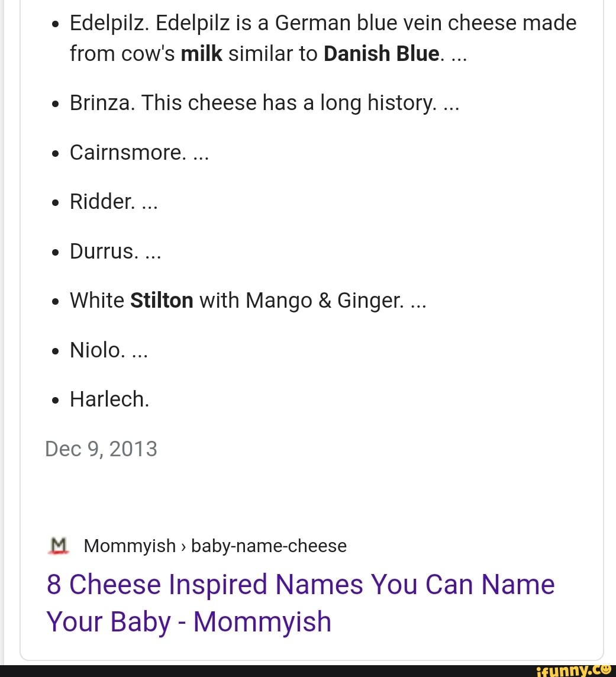Click the bullet point beside Harlech
Screen dimensions: 616x677
pos(54,400)
